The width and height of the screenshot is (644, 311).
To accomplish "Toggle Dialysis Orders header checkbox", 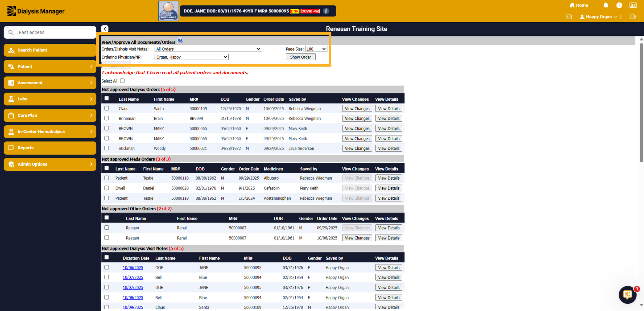I will click(107, 98).
